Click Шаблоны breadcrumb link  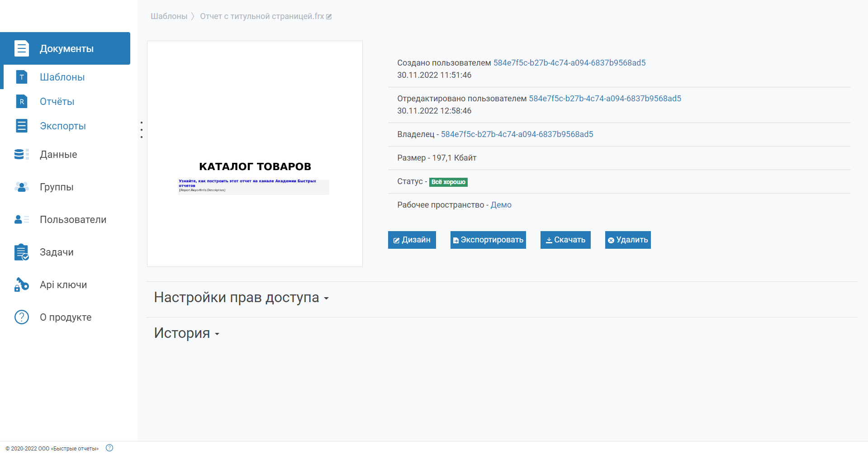coord(169,16)
